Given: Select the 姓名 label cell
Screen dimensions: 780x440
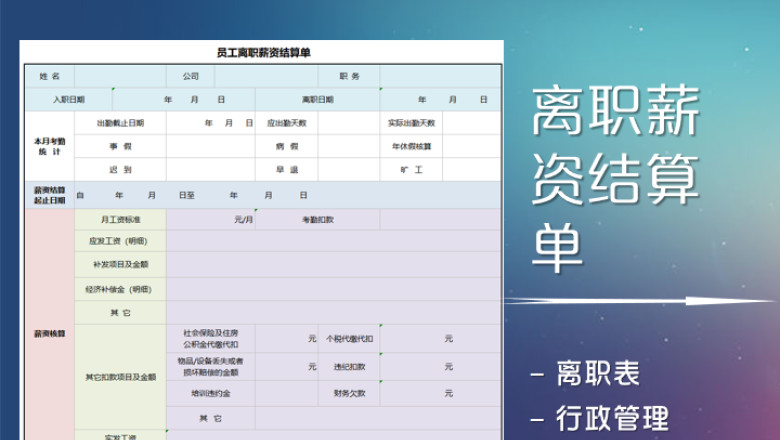Looking at the screenshot, I should click(x=50, y=76).
